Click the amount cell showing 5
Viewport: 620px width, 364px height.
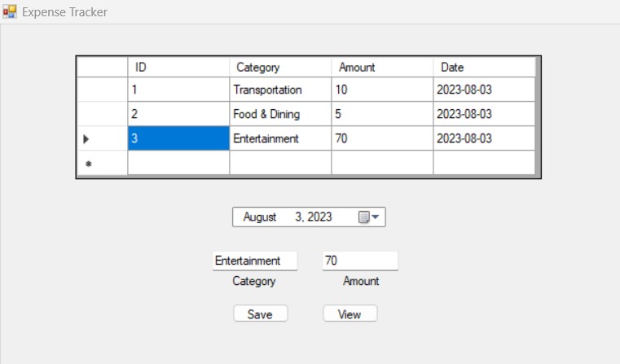pos(382,114)
